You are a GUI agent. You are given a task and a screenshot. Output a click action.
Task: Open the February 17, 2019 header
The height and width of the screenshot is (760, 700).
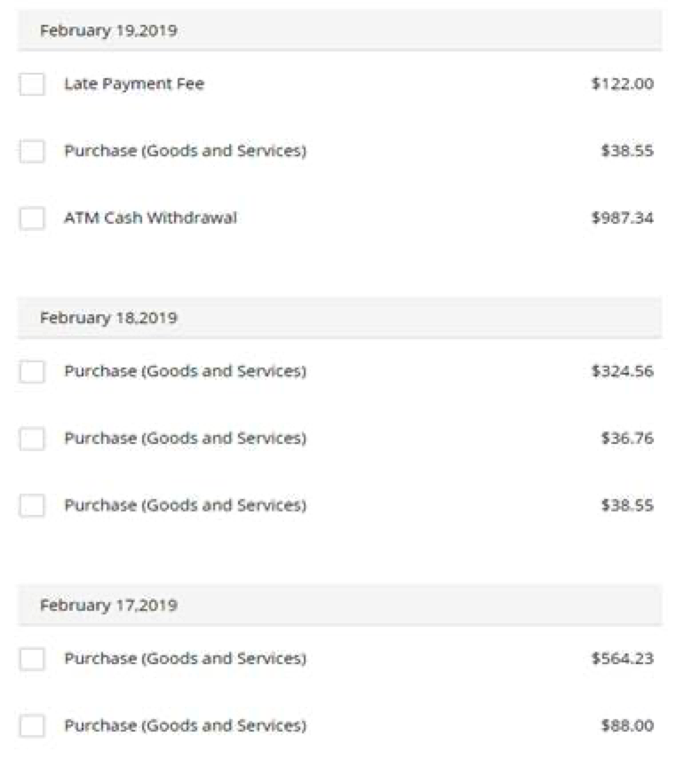coord(340,606)
